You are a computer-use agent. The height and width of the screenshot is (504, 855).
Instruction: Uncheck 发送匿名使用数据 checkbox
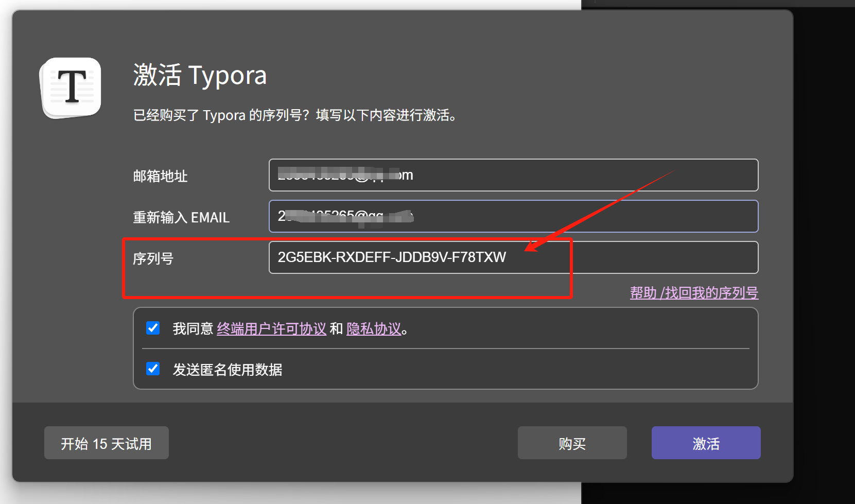point(153,369)
